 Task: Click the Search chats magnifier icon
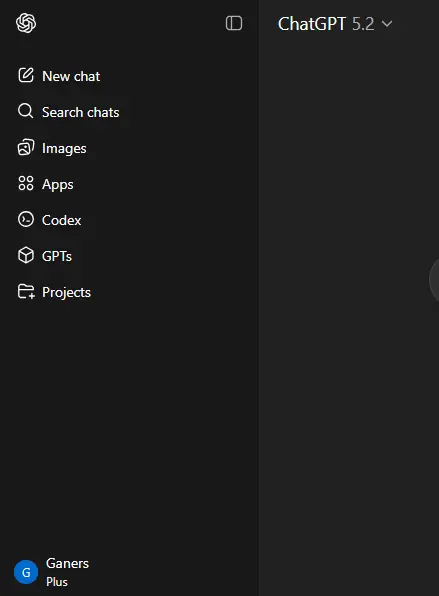[26, 111]
